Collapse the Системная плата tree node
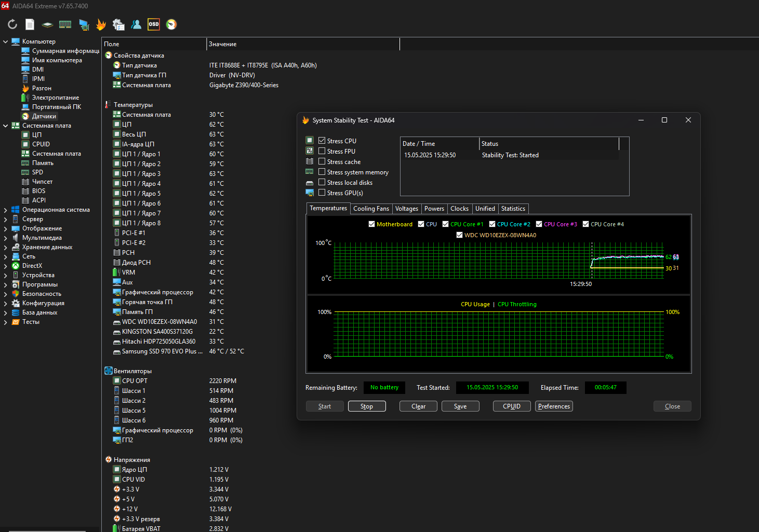This screenshot has height=532, width=759. point(5,126)
